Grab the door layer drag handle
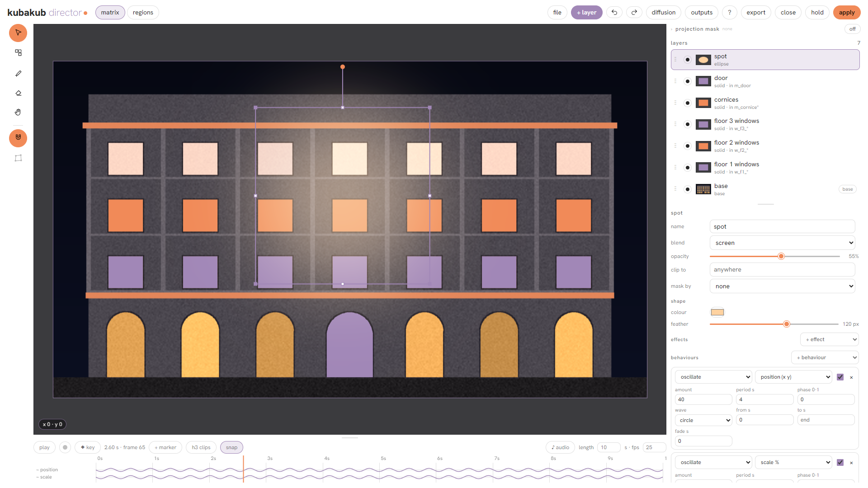 tap(675, 81)
